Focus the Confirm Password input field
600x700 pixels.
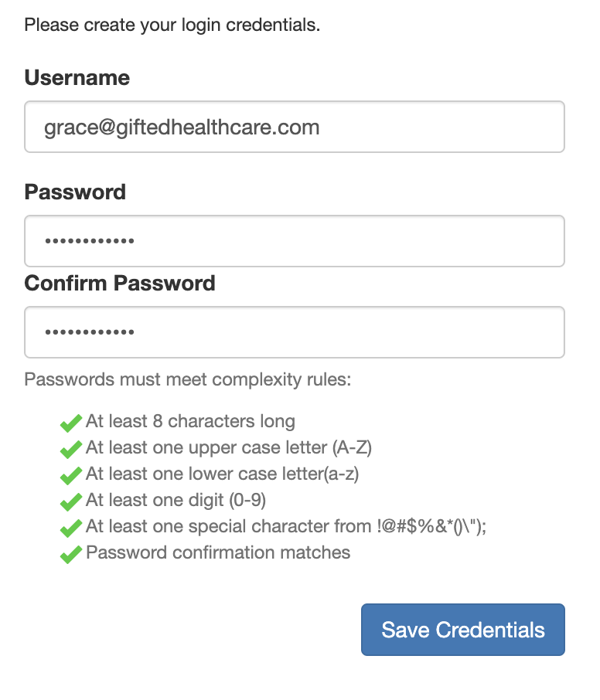click(295, 332)
